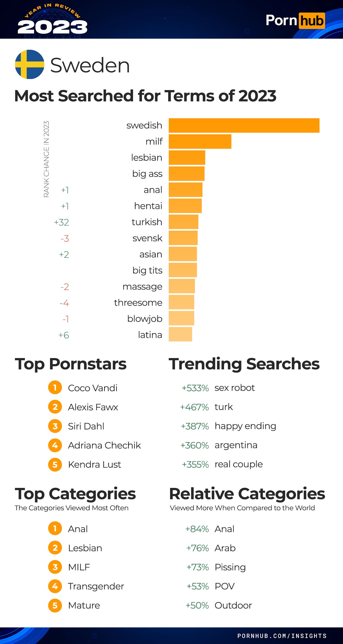Click number 2 badge beside Alexis Fawx
The height and width of the screenshot is (644, 343).
pyautogui.click(x=55, y=407)
